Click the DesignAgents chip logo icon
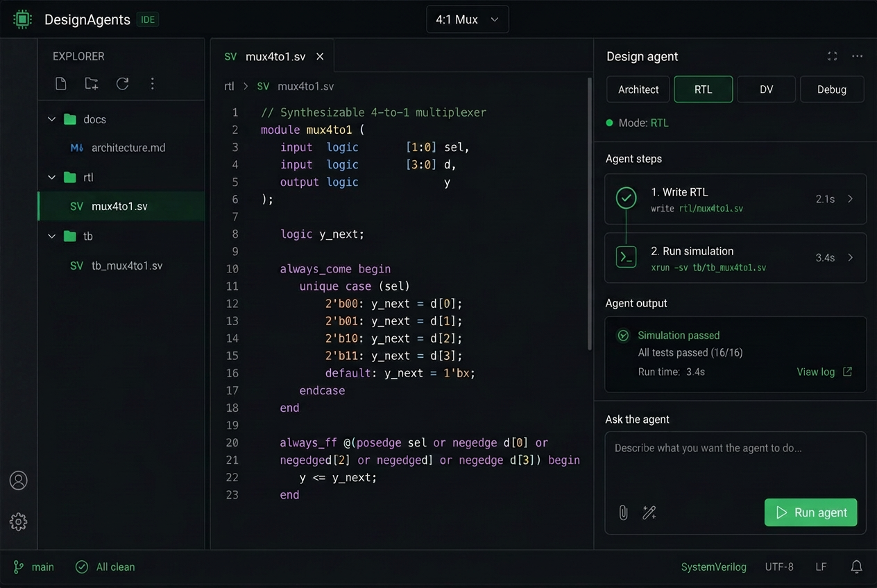The width and height of the screenshot is (877, 588). pos(22,19)
